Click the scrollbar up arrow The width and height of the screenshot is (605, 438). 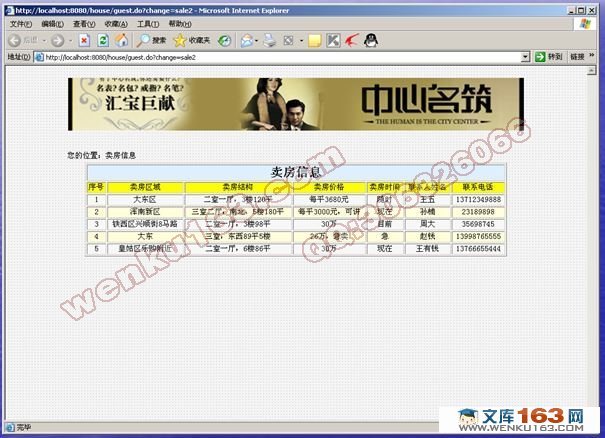pos(591,71)
